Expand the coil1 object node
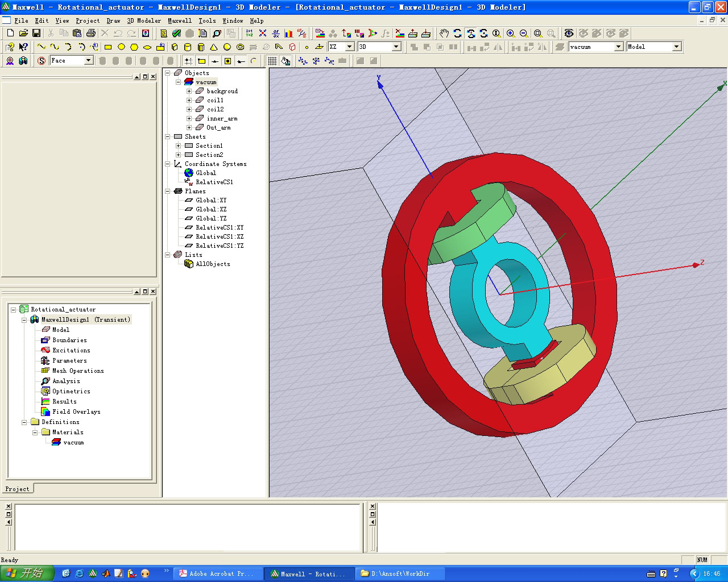The width and height of the screenshot is (728, 582). tap(189, 100)
